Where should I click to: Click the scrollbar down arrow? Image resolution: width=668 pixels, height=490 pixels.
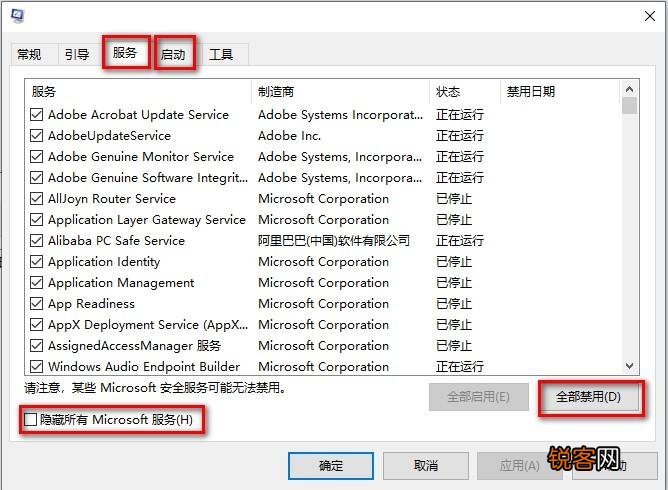coord(629,366)
